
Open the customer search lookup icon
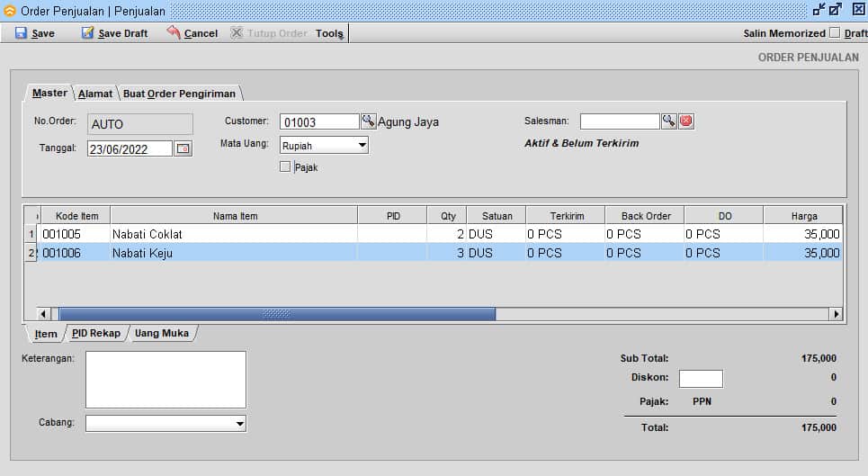(x=368, y=121)
